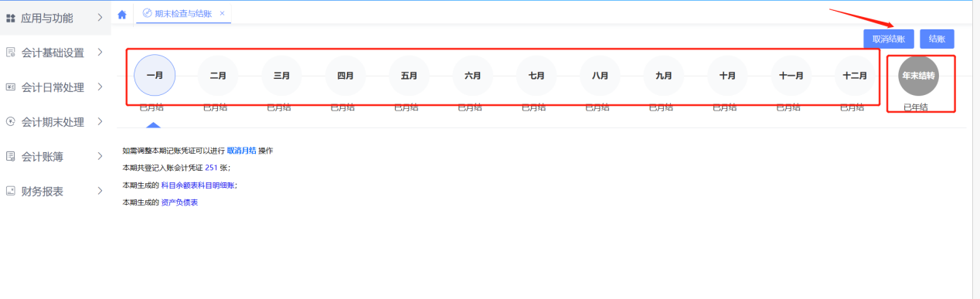This screenshot has width=980, height=299.
Task: Click the 会计期末处理 sidebar icon
Action: pos(11,122)
